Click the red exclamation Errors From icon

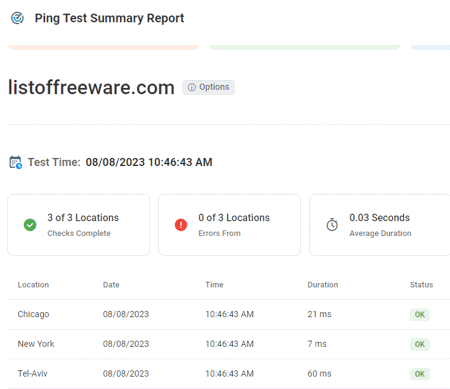point(181,225)
